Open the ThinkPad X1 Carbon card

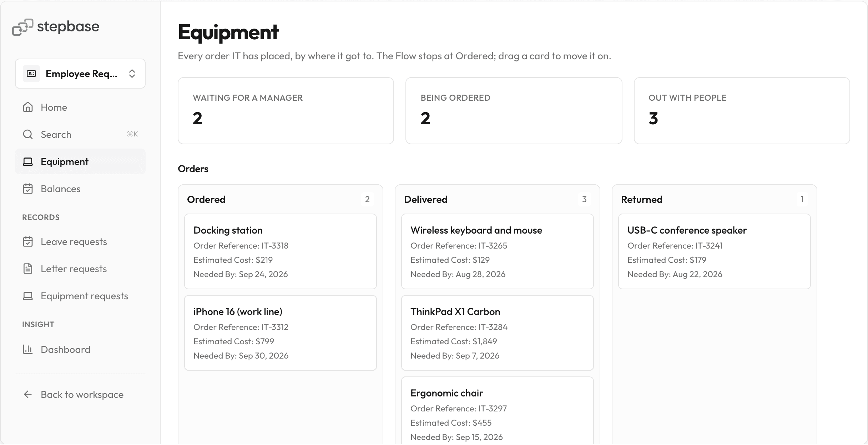[x=498, y=333]
